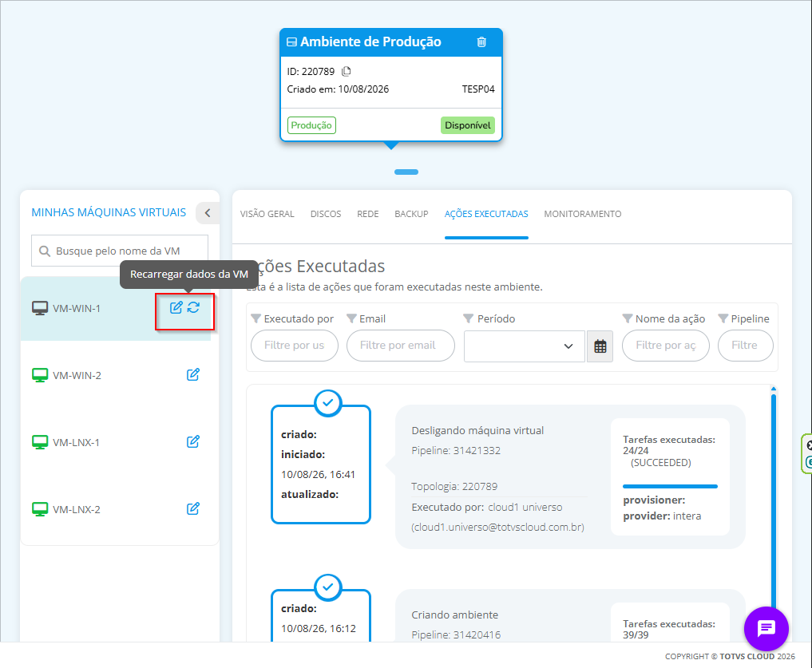Click the server icon beside Ambiente de Produção
Image resolution: width=812 pixels, height=668 pixels.
coord(291,42)
